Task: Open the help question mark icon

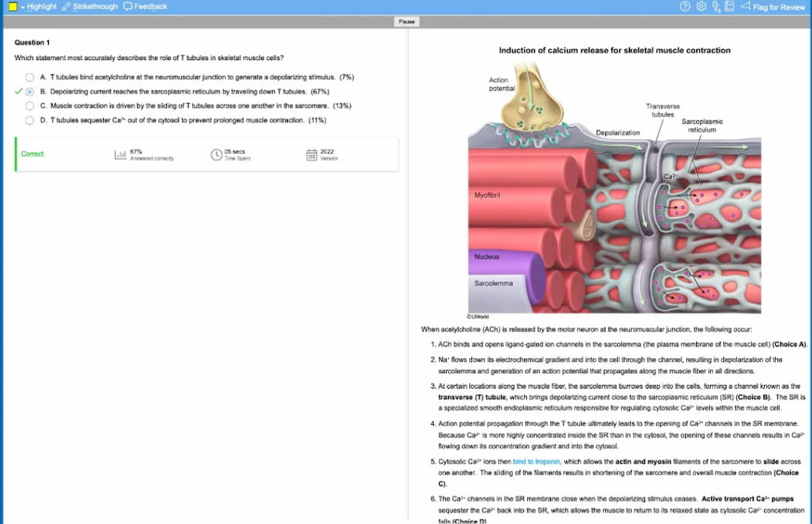Action: (685, 6)
